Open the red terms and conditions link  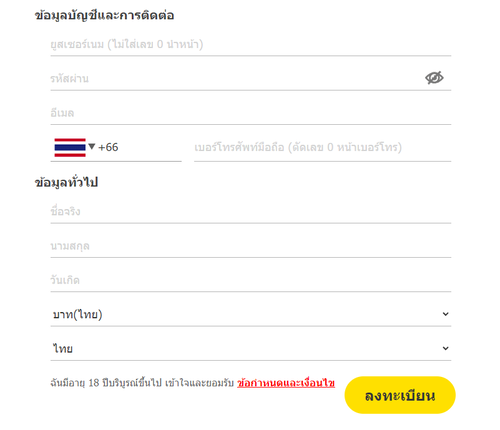(x=286, y=383)
